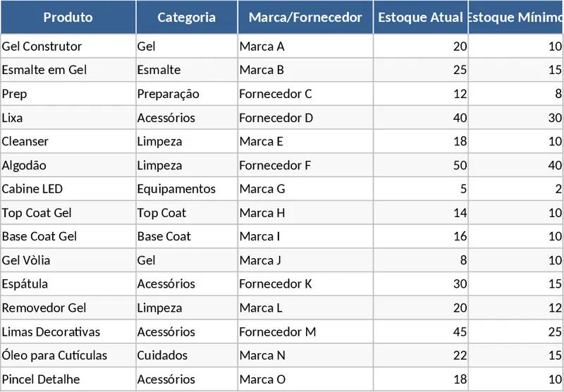Click the Fornecedor D supplier cell
Image resolution: width=564 pixels, height=392 pixels.
pos(305,118)
